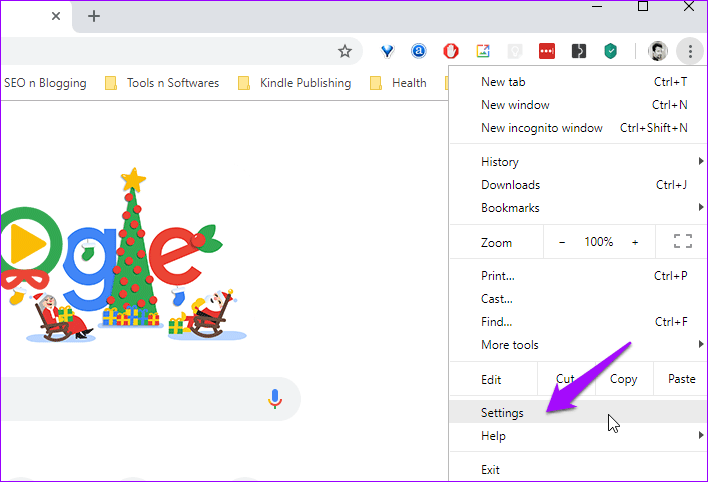Close the Chrome three-dot menu button

690,51
